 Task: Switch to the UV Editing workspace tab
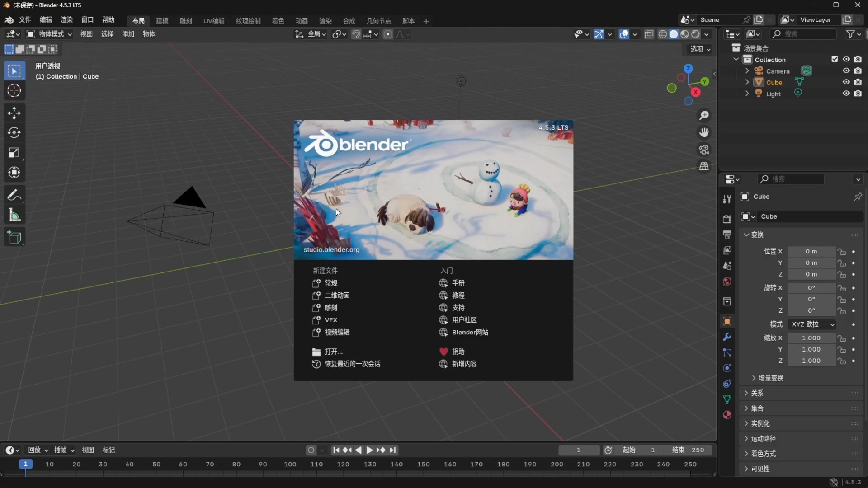point(214,21)
